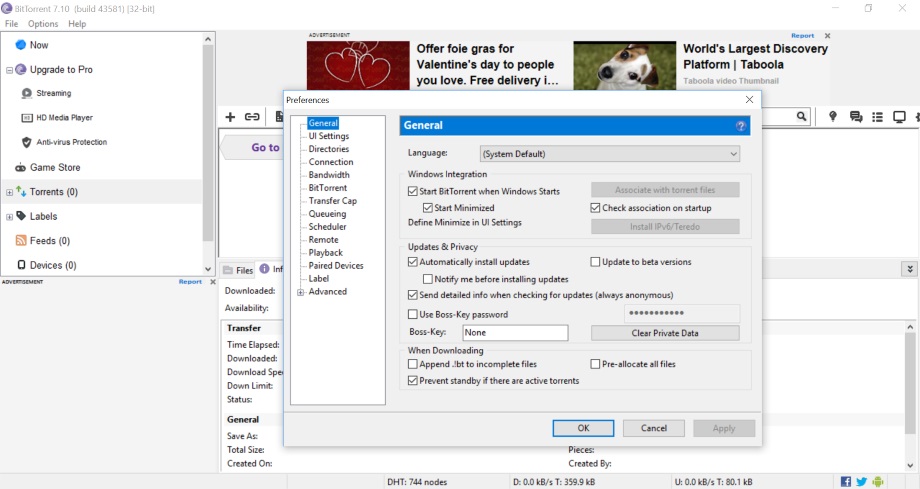Select UI Settings in preferences tree
The width and height of the screenshot is (920, 489).
click(329, 136)
